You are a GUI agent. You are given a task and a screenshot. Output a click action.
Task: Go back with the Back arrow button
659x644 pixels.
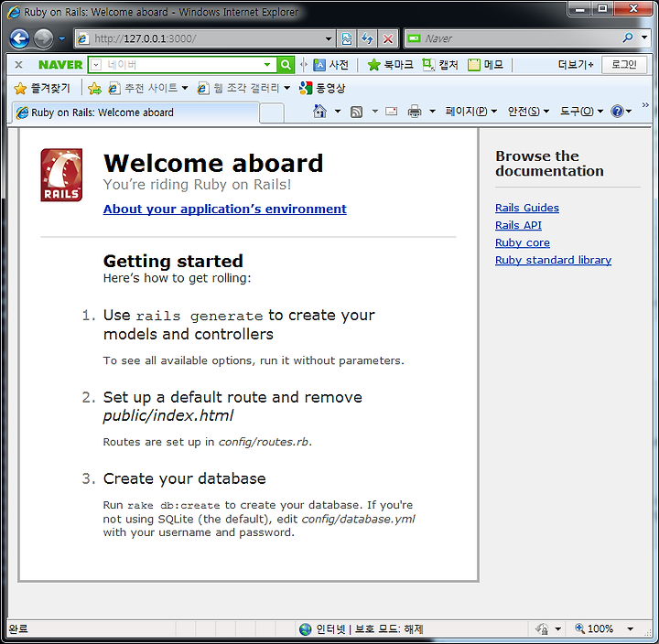pos(19,39)
